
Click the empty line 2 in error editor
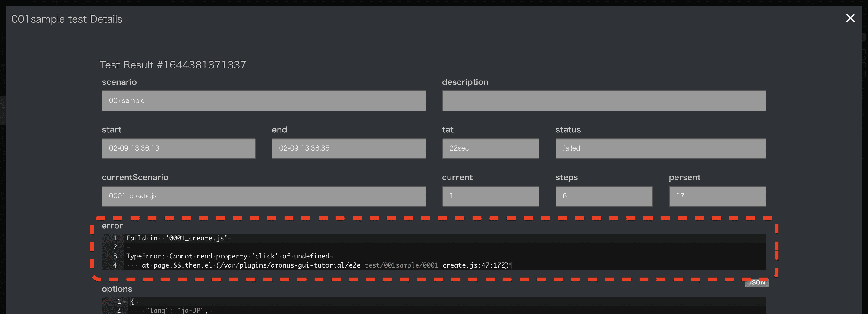click(445, 247)
